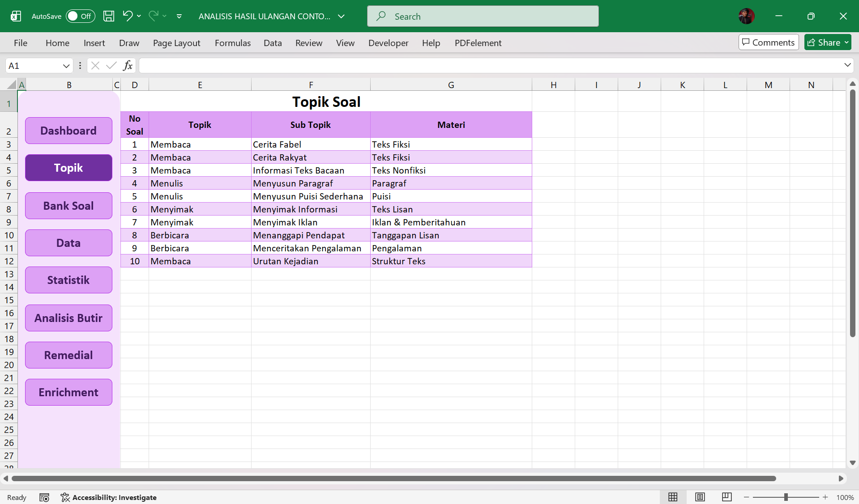Switch to the Home tab

pyautogui.click(x=57, y=43)
